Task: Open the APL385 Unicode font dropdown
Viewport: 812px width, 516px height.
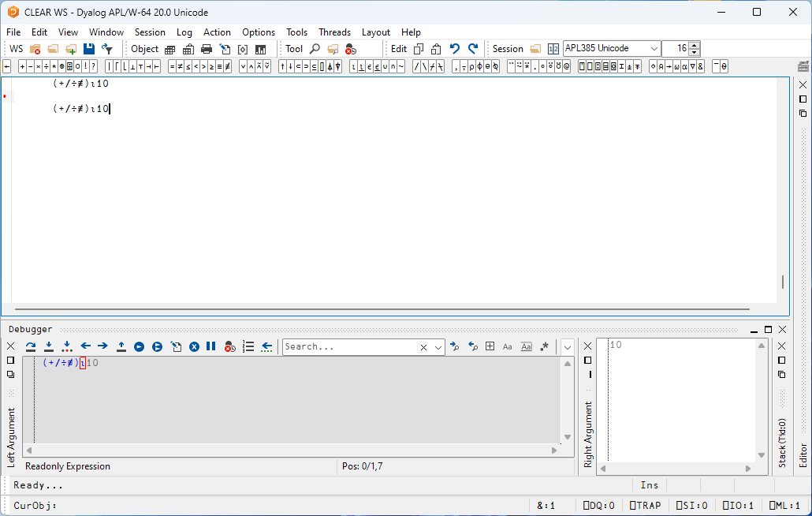Action: pyautogui.click(x=654, y=49)
